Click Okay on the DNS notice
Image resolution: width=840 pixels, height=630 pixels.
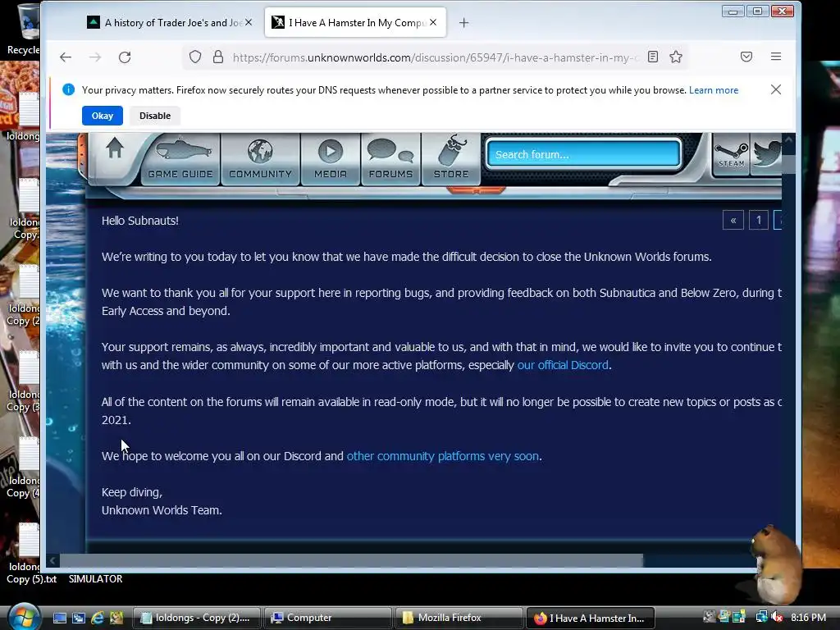(x=103, y=116)
